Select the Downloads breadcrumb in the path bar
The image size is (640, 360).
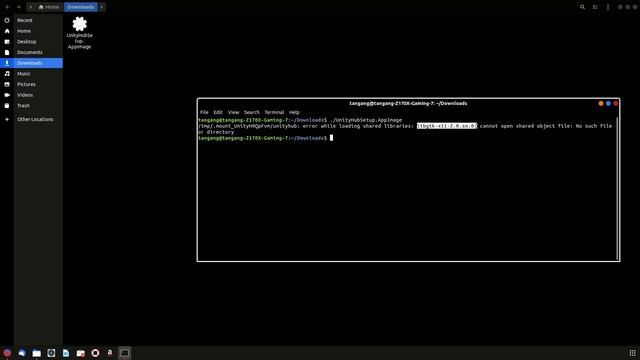[x=81, y=7]
